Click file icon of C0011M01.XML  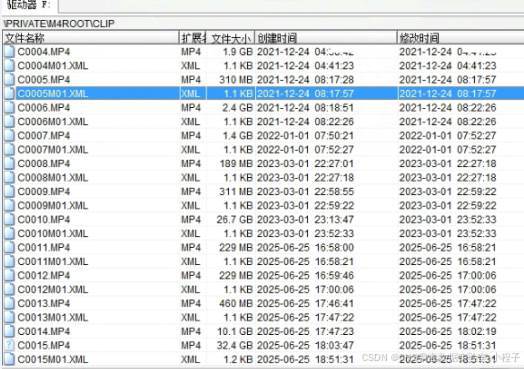point(9,261)
